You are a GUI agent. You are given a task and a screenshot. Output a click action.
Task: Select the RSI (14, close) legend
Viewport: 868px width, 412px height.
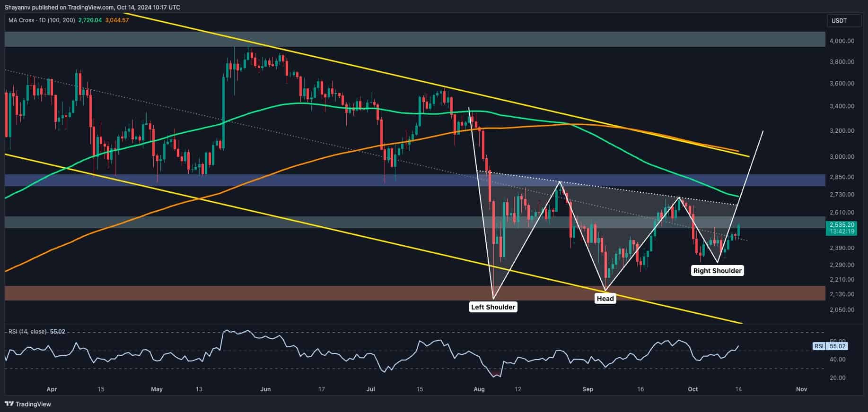click(x=28, y=332)
